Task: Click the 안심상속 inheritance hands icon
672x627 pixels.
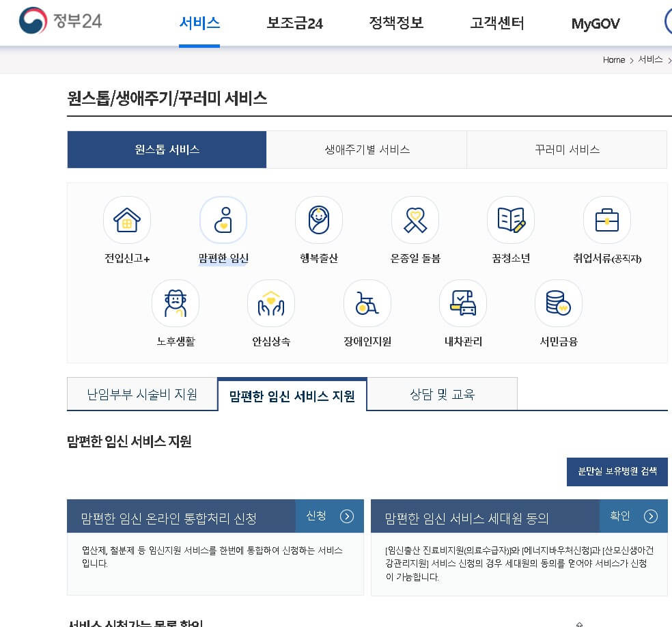Action: click(270, 303)
